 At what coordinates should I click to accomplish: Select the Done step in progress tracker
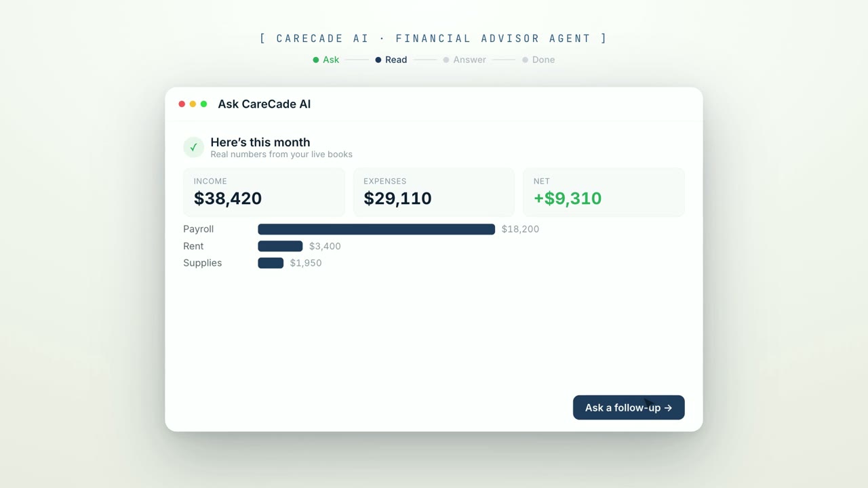pos(538,60)
